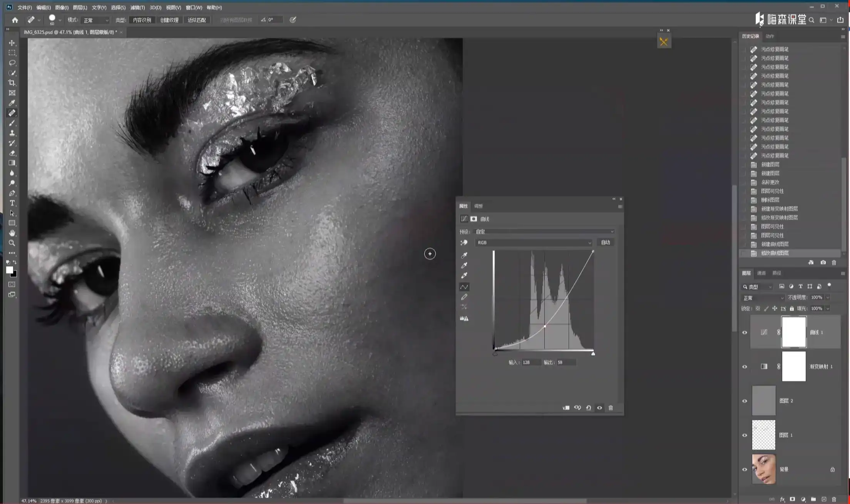Screen dimensions: 850x504
Task: Open the 滤镜(T) menu
Action: pyautogui.click(x=137, y=7)
